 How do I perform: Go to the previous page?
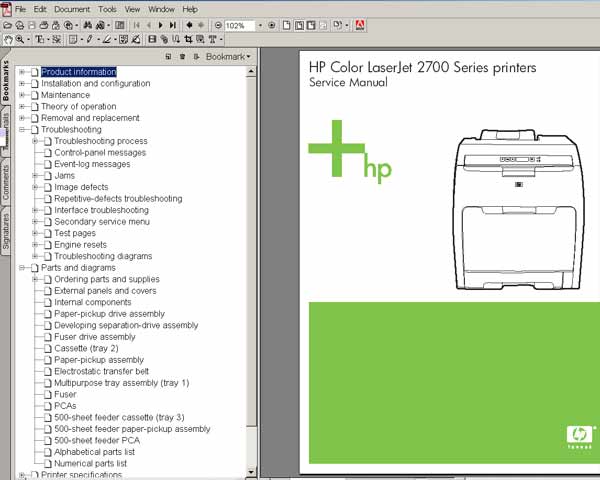click(149, 26)
